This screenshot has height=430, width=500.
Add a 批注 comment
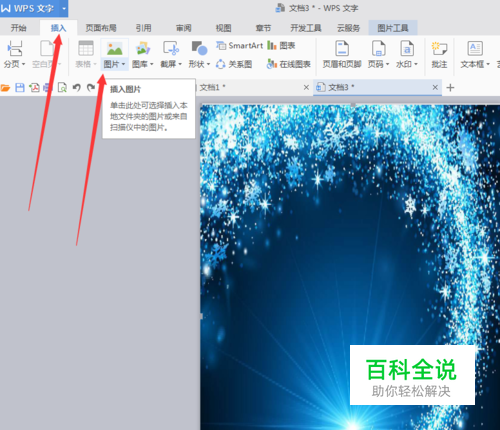coord(439,54)
